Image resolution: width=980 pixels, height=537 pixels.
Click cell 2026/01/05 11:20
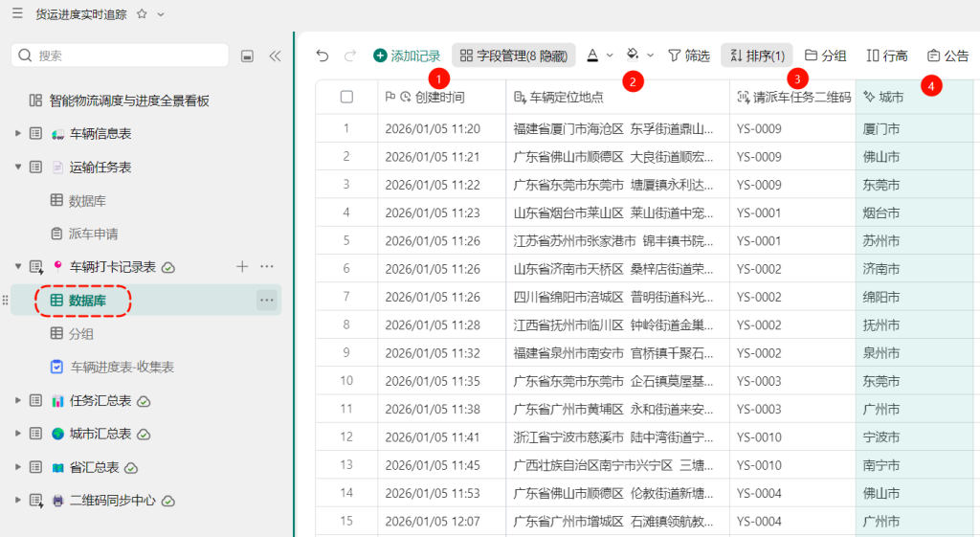(442, 129)
